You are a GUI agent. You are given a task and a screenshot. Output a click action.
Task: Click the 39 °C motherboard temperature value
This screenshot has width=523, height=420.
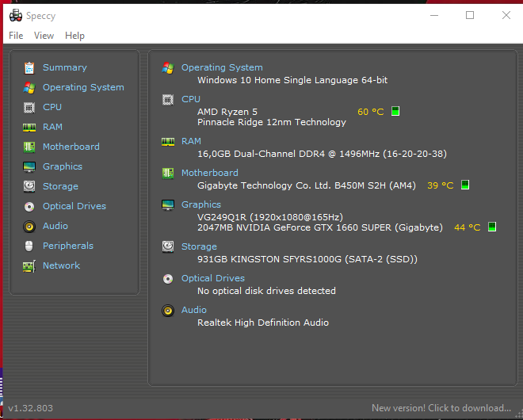(x=441, y=185)
